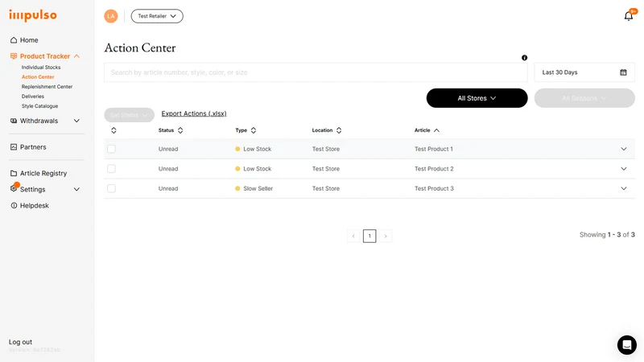Expand the Test Product 1 row

(x=623, y=149)
